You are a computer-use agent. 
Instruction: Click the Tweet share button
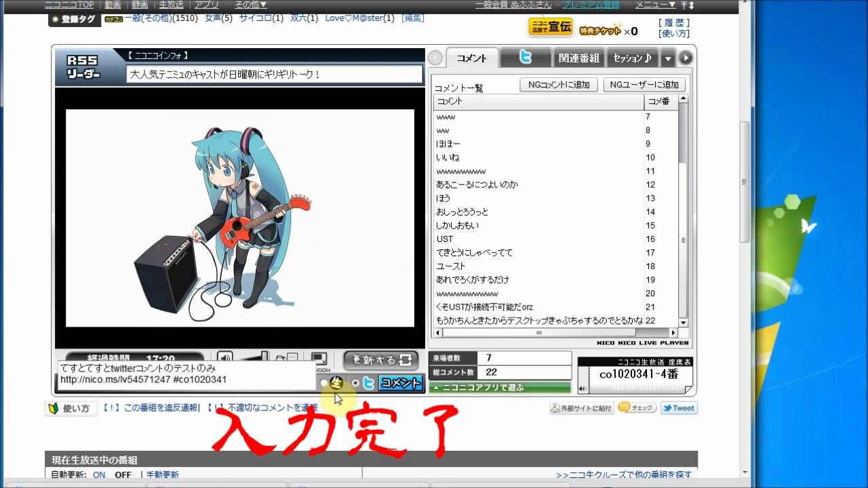678,408
